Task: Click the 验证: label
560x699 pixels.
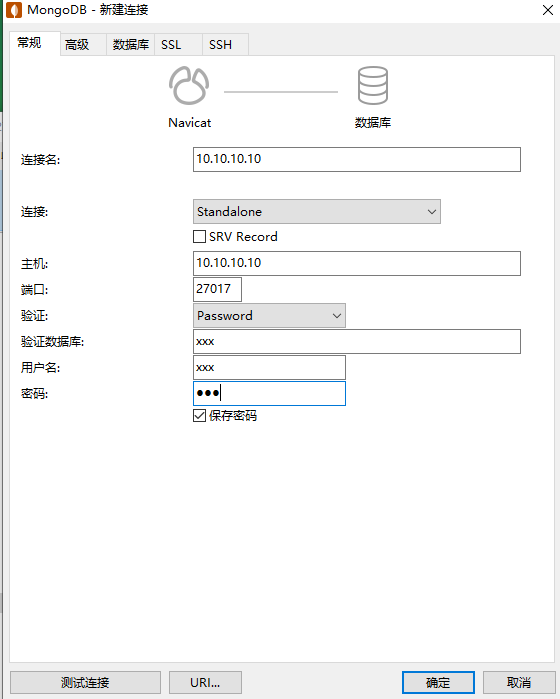Action: click(x=34, y=316)
